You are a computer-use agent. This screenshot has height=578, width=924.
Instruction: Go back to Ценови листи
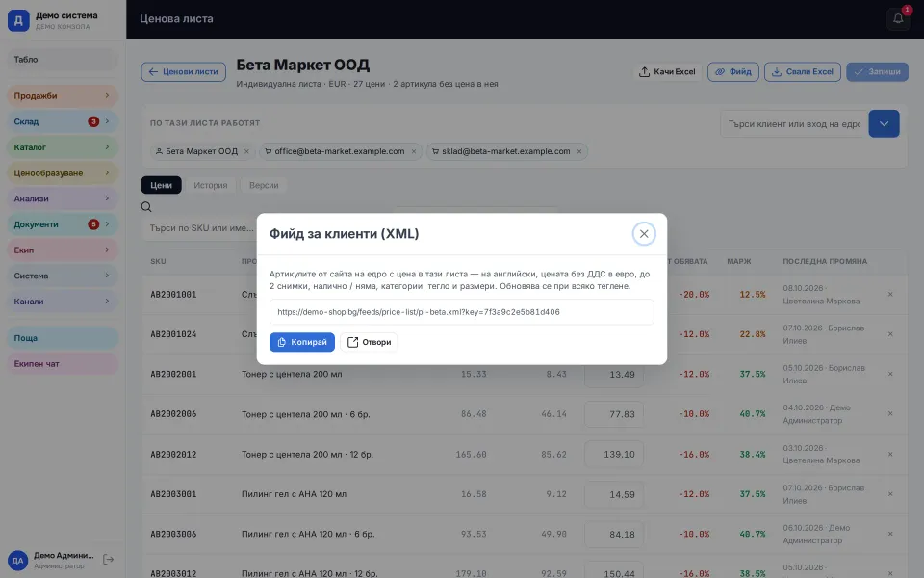coord(183,72)
